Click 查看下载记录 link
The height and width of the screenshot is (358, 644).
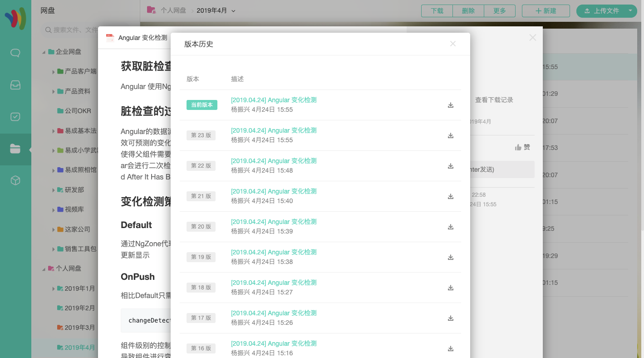(494, 100)
